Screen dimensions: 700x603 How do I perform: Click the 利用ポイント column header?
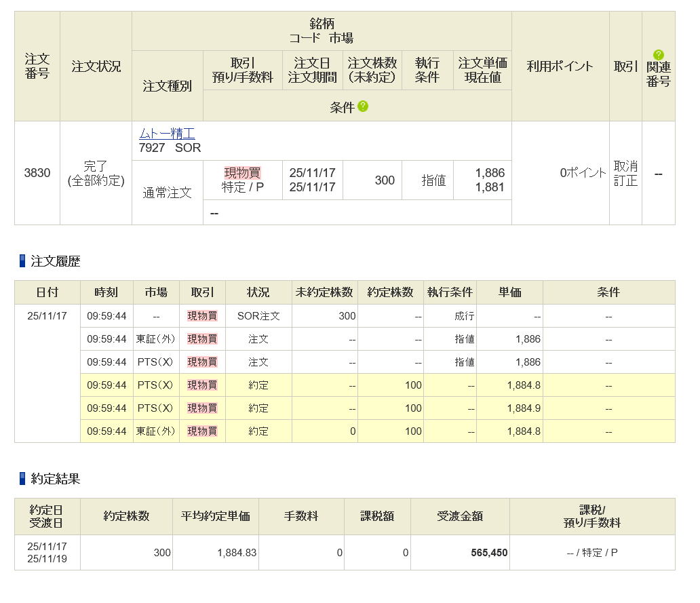[560, 66]
